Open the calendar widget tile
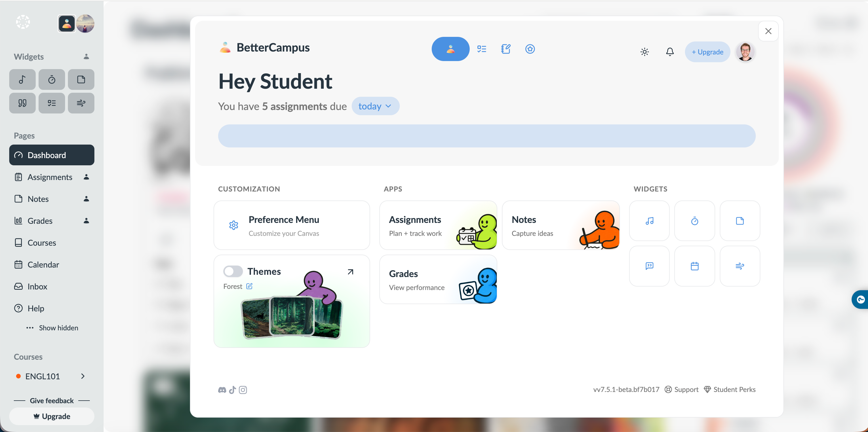The image size is (868, 432). point(694,266)
